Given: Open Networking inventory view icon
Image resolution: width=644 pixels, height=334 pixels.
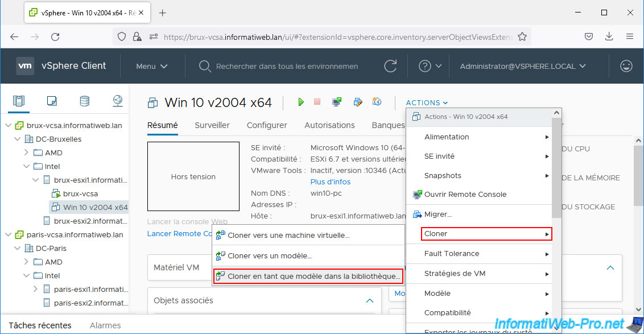Looking at the screenshot, I should click(117, 101).
